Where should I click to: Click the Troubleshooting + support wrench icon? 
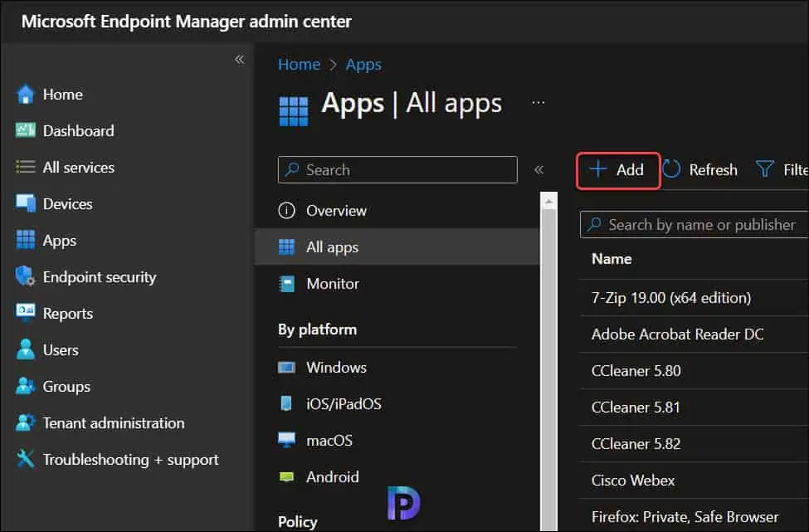(25, 459)
